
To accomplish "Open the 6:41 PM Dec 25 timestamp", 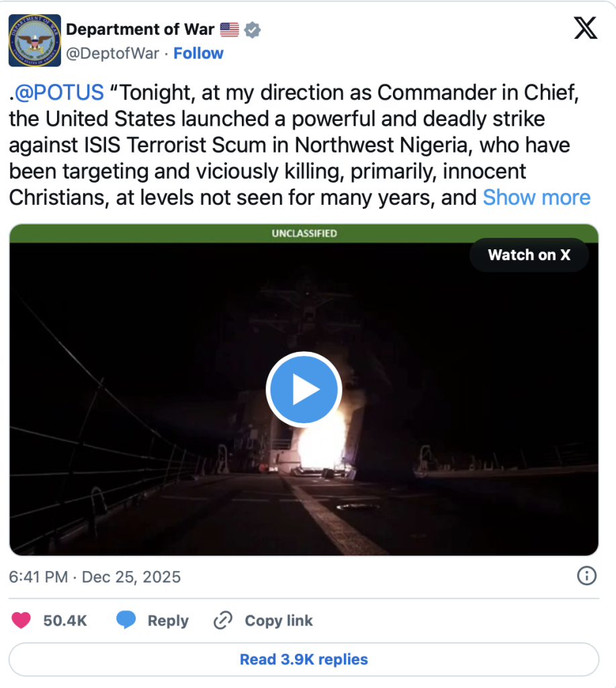I will pyautogui.click(x=95, y=576).
